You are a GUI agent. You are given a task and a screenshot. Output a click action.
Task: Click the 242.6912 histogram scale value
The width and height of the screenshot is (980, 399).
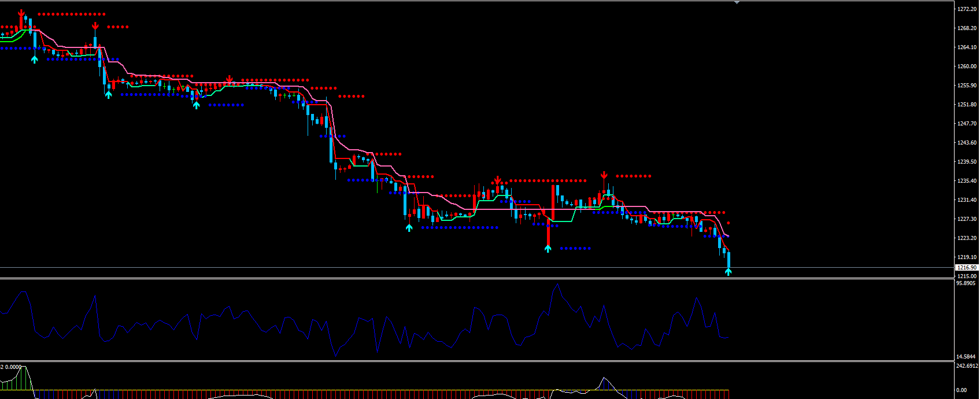point(967,365)
